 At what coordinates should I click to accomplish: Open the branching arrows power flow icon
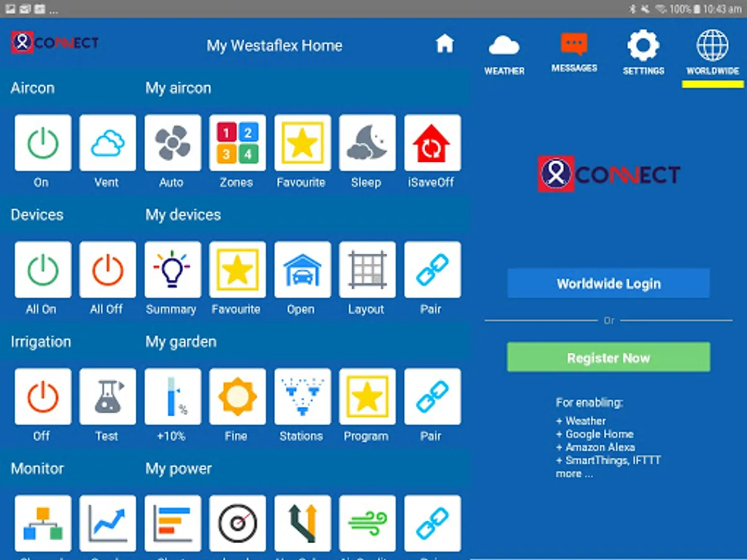pyautogui.click(x=303, y=523)
